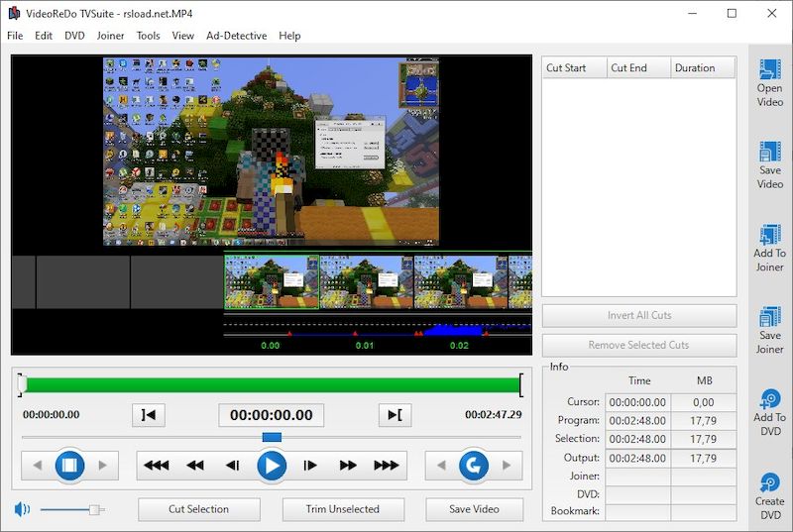Click the blue shuttle slider thumb

272,437
